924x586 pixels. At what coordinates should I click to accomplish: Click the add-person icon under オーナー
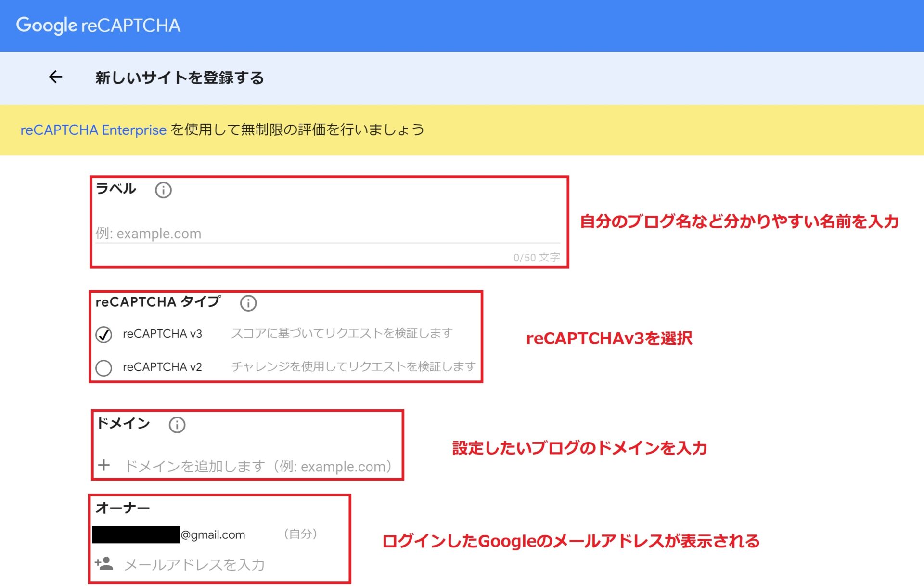[x=104, y=563]
